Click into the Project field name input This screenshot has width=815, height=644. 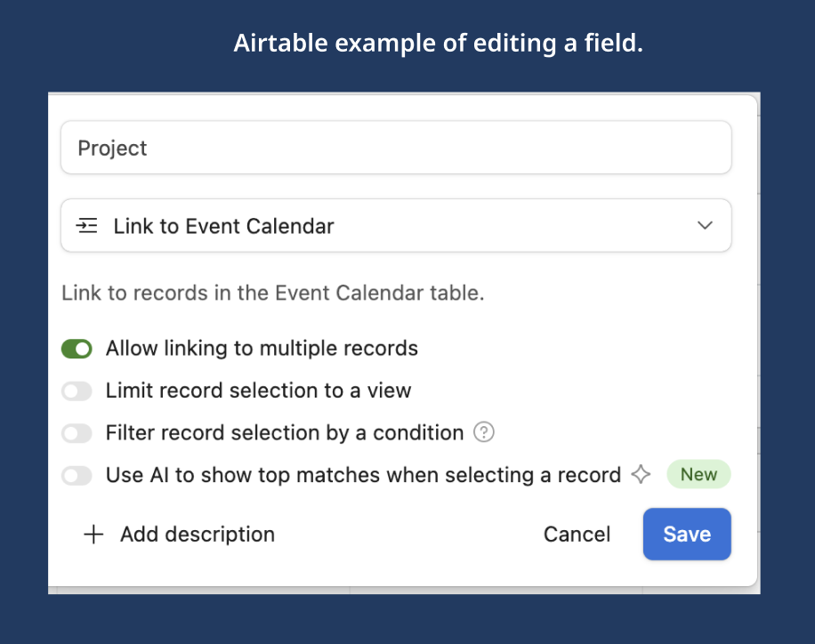(396, 148)
